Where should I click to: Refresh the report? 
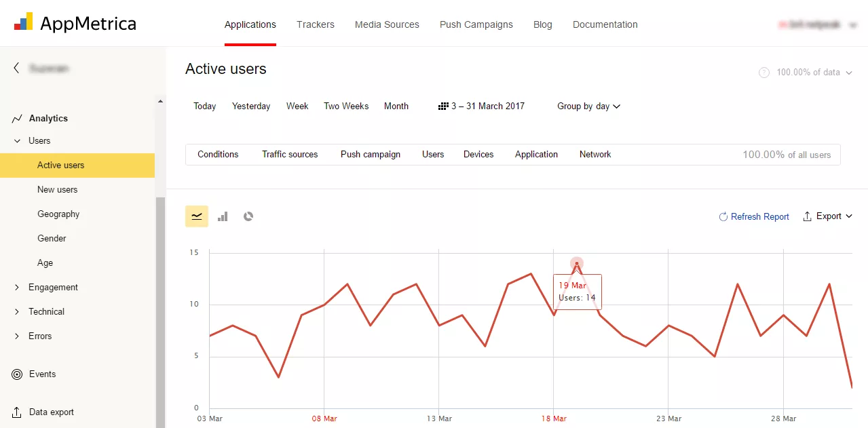click(x=754, y=216)
